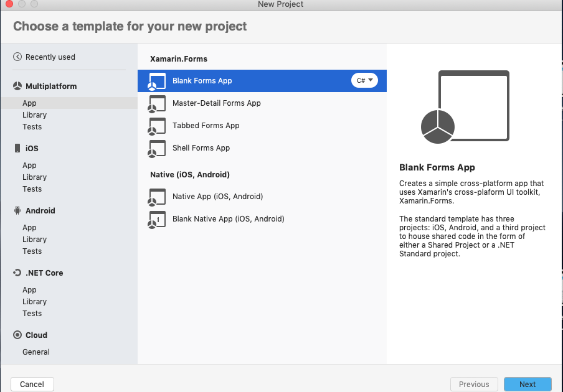
Task: Click the Tabbed Forms App template icon
Action: click(156, 126)
